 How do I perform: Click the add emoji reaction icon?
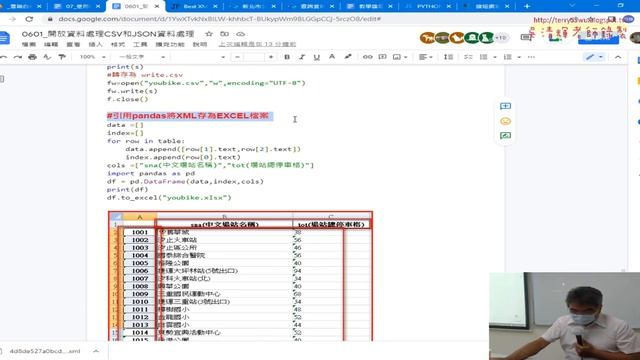(x=505, y=121)
